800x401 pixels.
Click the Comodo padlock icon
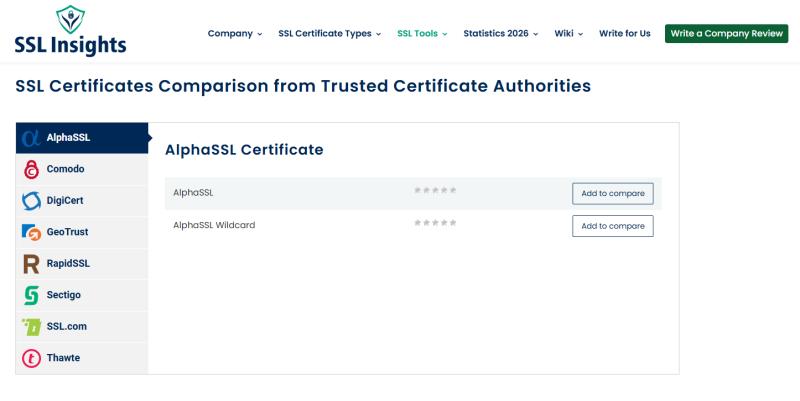(x=31, y=169)
